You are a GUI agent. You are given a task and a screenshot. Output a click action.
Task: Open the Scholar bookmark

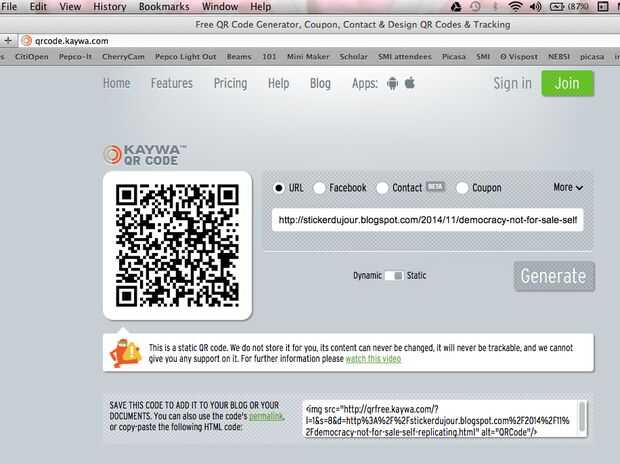coord(353,57)
